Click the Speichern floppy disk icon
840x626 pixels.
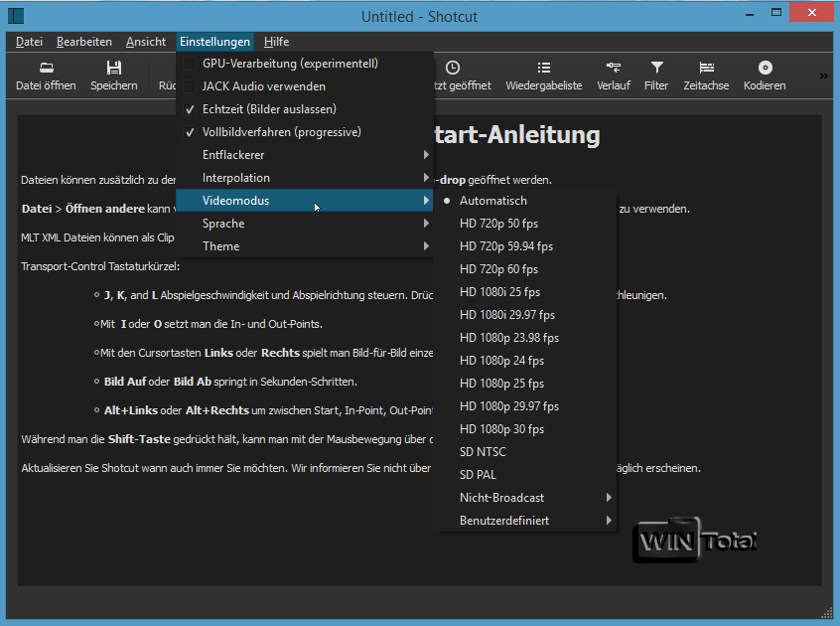tap(114, 69)
